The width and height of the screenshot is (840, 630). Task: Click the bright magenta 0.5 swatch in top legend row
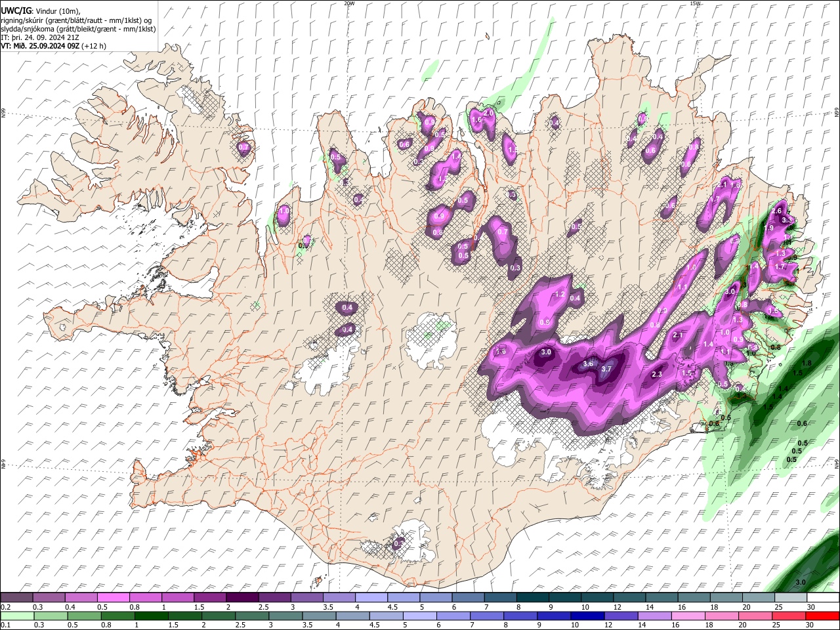[114, 598]
